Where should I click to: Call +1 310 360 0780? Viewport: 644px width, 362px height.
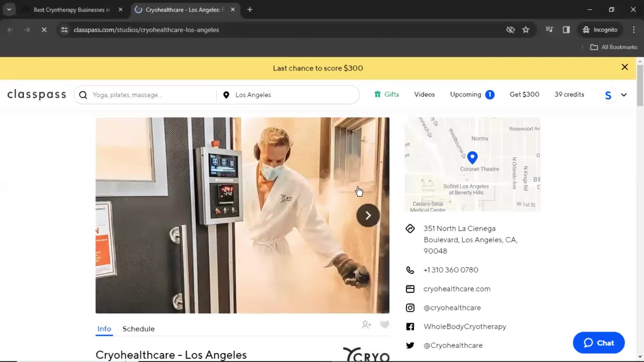[x=451, y=270]
